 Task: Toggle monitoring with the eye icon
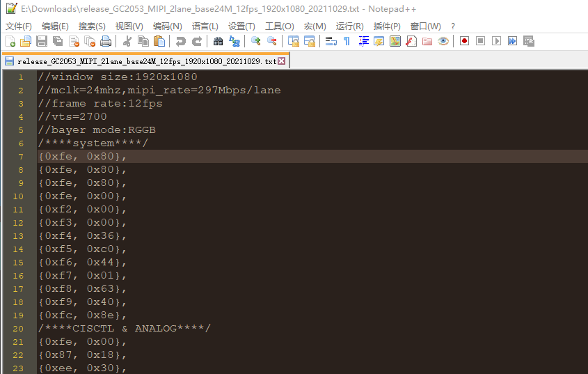(443, 41)
